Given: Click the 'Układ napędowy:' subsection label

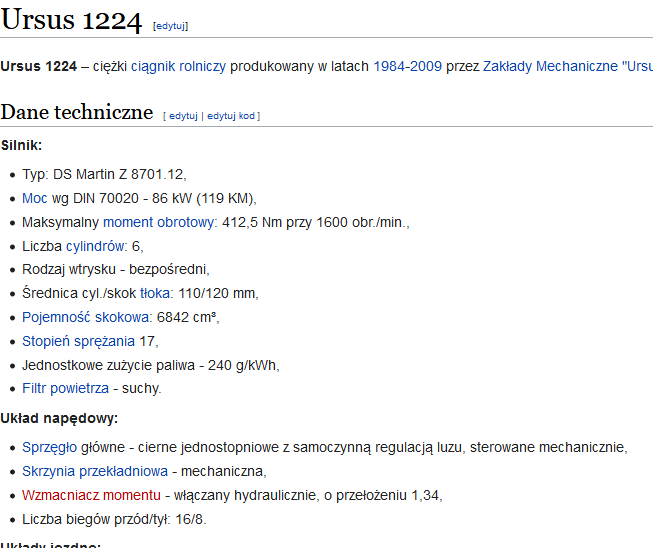Looking at the screenshot, I should pos(59,418).
